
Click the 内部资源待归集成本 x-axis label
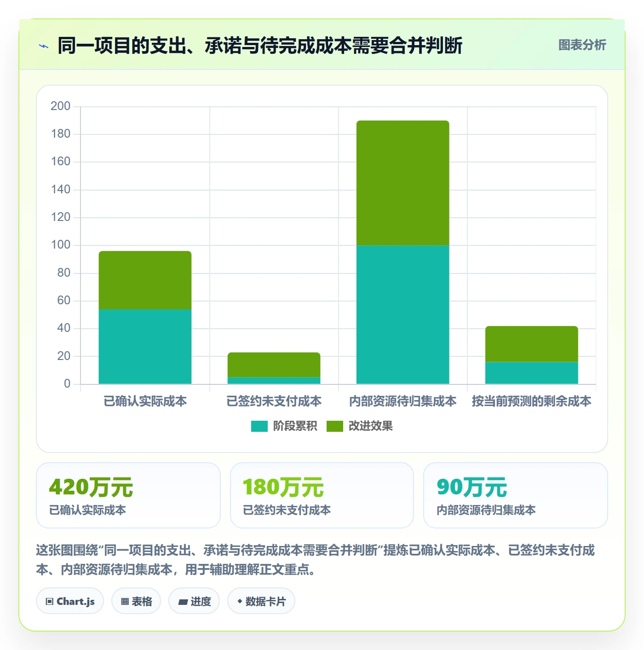coord(402,401)
